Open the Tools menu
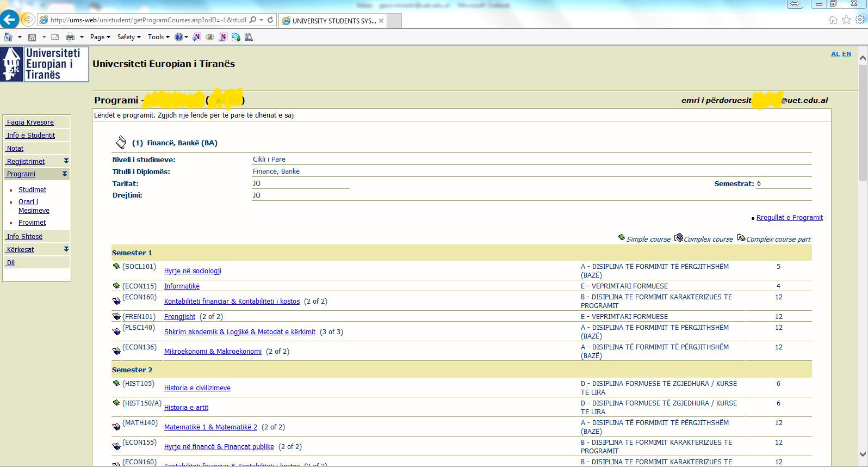Viewport: 868px width, 467px height. (x=158, y=37)
